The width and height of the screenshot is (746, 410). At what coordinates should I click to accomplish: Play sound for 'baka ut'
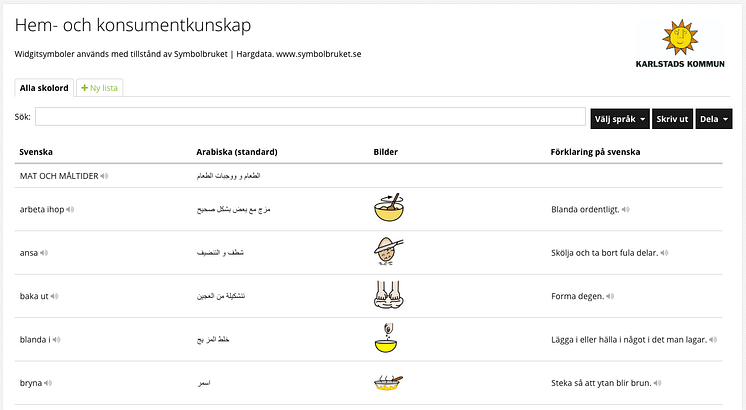54,296
